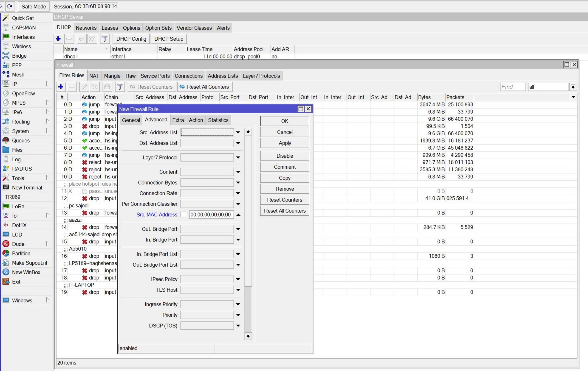The image size is (588, 371).
Task: Click scroll down arrow in rule dialog
Action: coord(248,337)
